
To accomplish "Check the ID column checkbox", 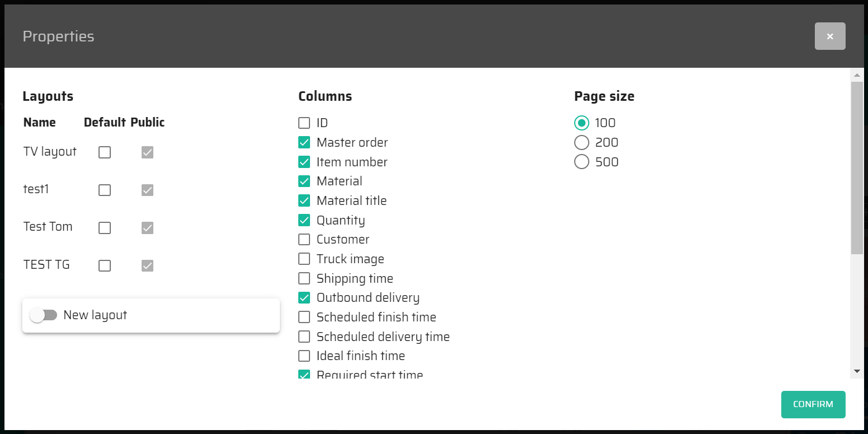I will click(304, 123).
